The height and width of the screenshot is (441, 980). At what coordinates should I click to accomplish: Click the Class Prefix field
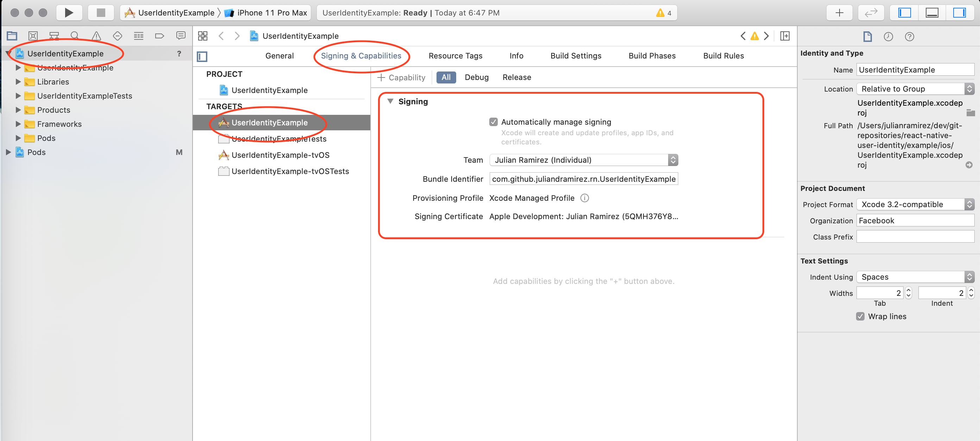915,237
